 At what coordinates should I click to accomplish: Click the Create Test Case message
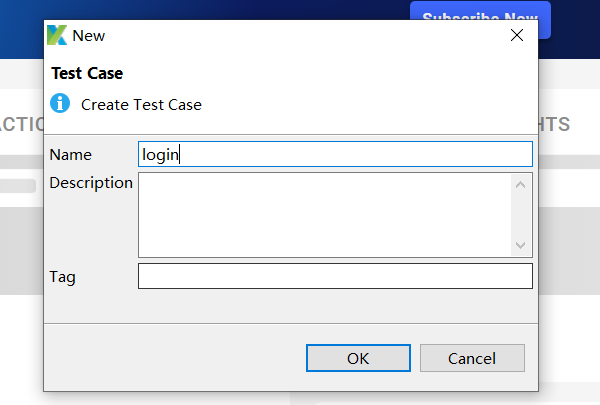(x=141, y=104)
